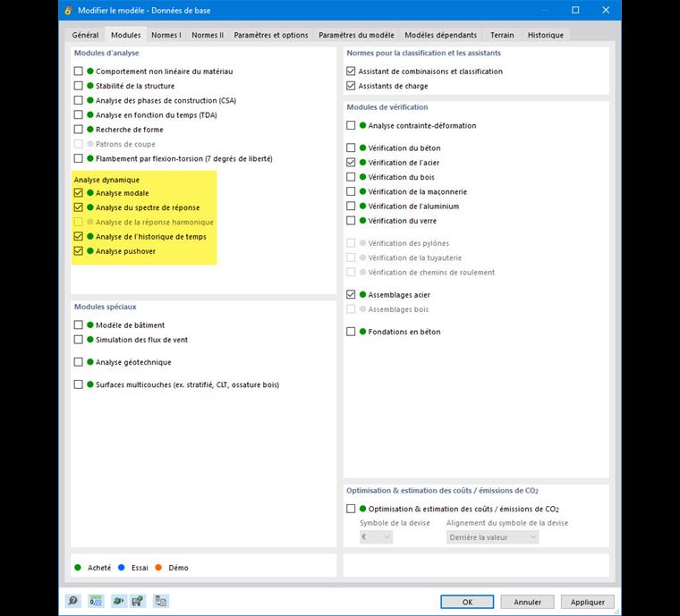Untick the Analyse pushover checkbox
The height and width of the screenshot is (616, 680).
point(78,251)
